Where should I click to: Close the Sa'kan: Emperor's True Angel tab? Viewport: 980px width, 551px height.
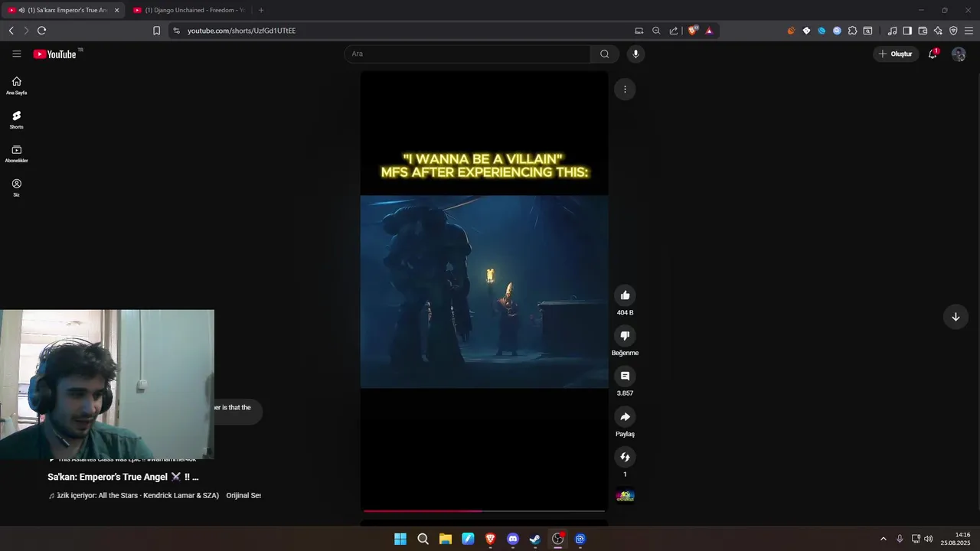click(116, 10)
